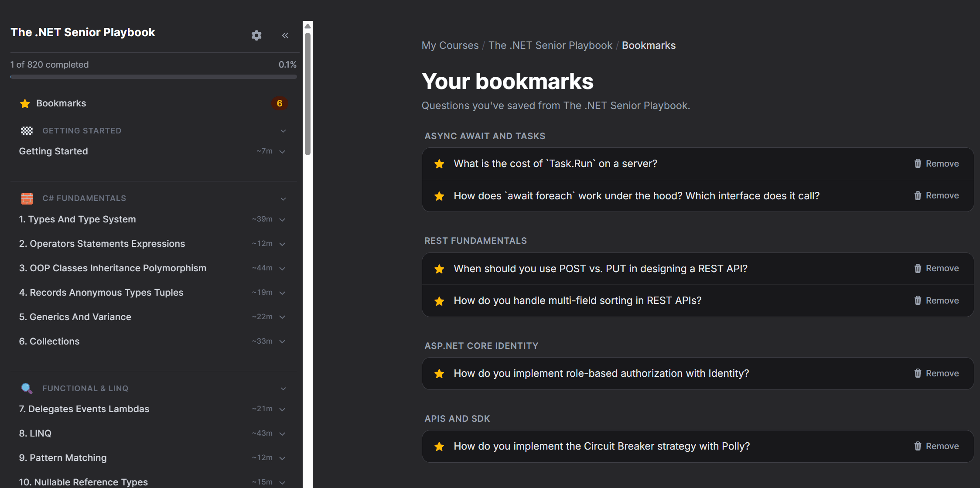Select chapter 7. Delegates Events Lambdas
The image size is (980, 488).
click(x=84, y=409)
